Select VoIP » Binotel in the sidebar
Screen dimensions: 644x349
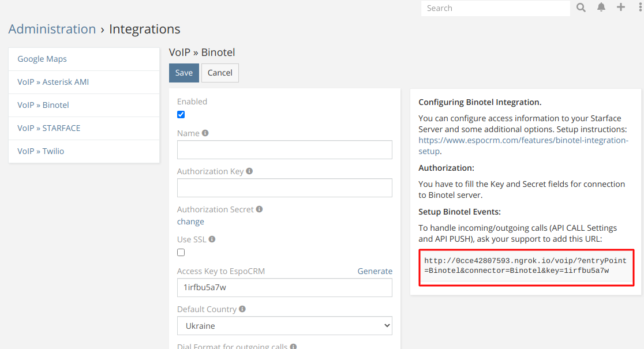click(x=84, y=105)
